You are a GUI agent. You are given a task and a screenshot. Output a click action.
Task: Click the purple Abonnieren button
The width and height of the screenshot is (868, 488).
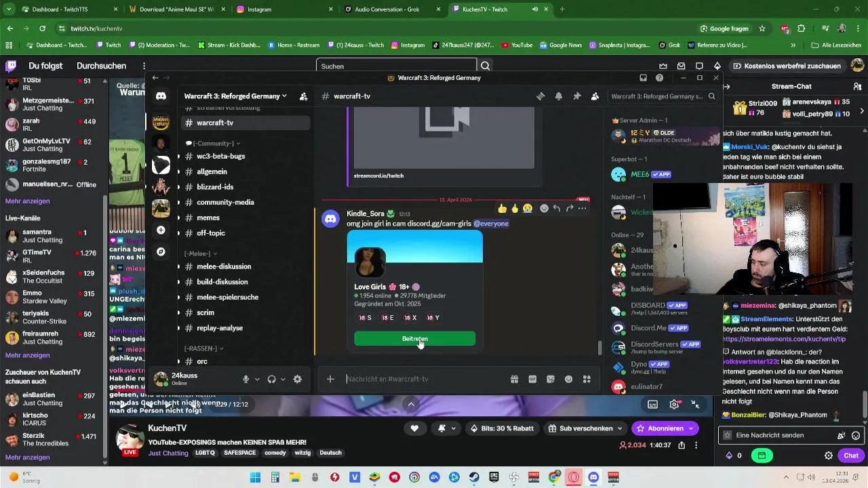click(665, 428)
